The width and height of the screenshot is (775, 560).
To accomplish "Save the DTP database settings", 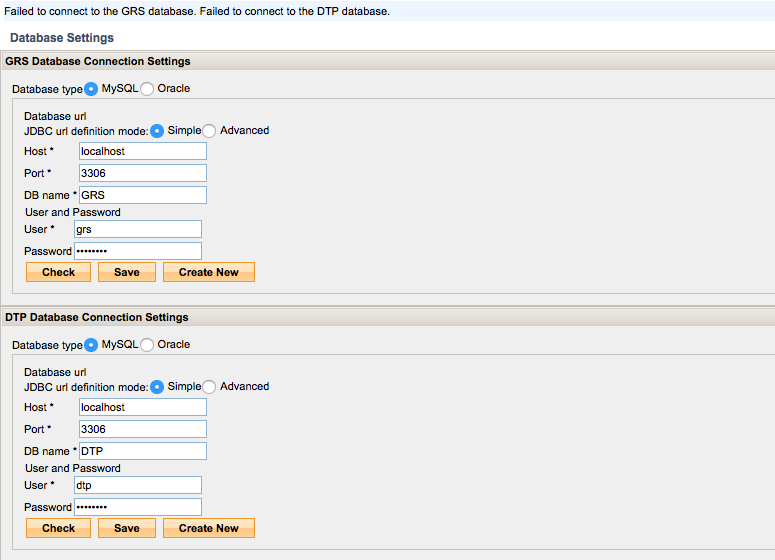I will (127, 528).
